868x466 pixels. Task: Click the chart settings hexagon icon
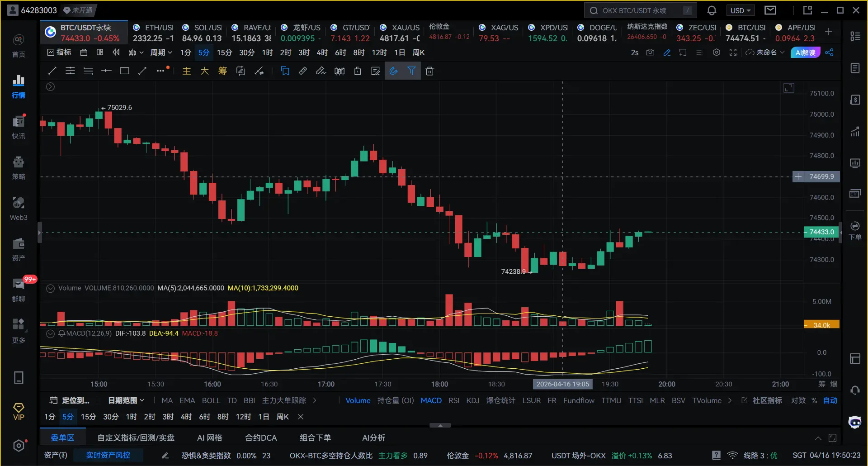point(717,52)
